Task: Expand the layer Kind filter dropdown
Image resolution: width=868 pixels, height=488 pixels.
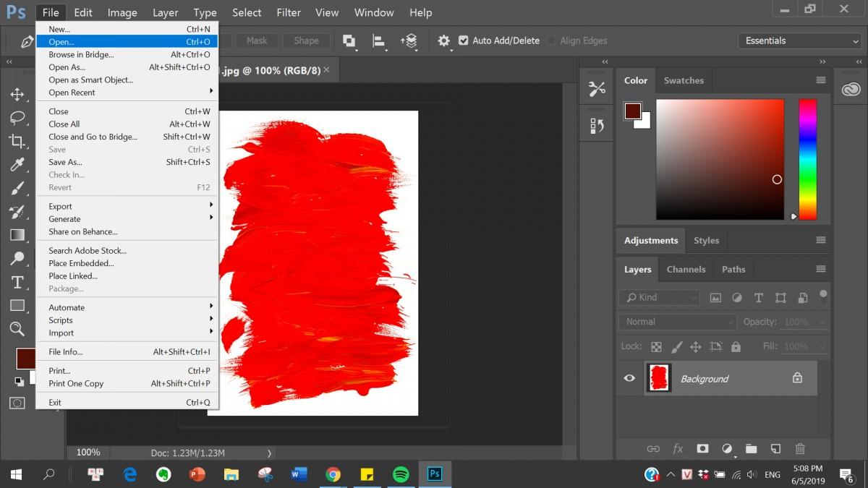Action: [x=660, y=297]
